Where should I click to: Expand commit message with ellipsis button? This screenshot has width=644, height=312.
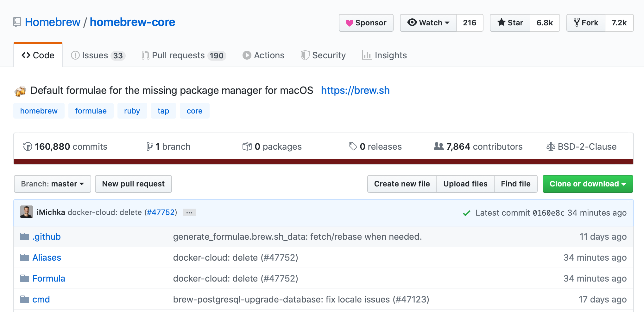coord(189,212)
